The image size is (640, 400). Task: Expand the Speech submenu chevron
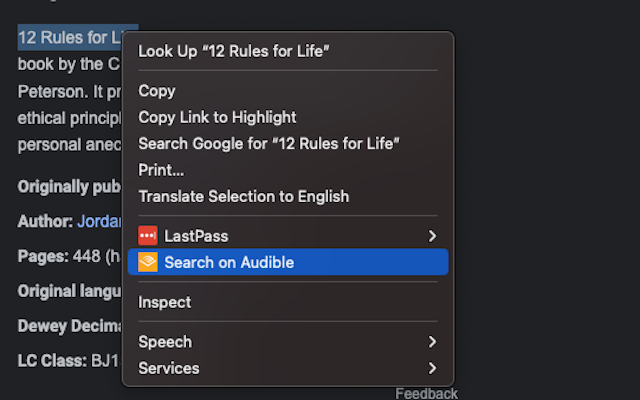point(432,342)
